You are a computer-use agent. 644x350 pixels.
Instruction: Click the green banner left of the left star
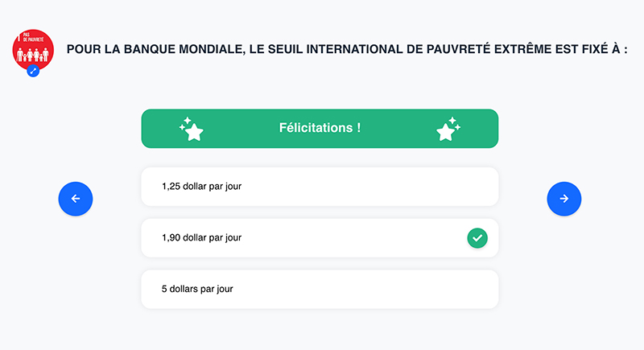(159, 129)
